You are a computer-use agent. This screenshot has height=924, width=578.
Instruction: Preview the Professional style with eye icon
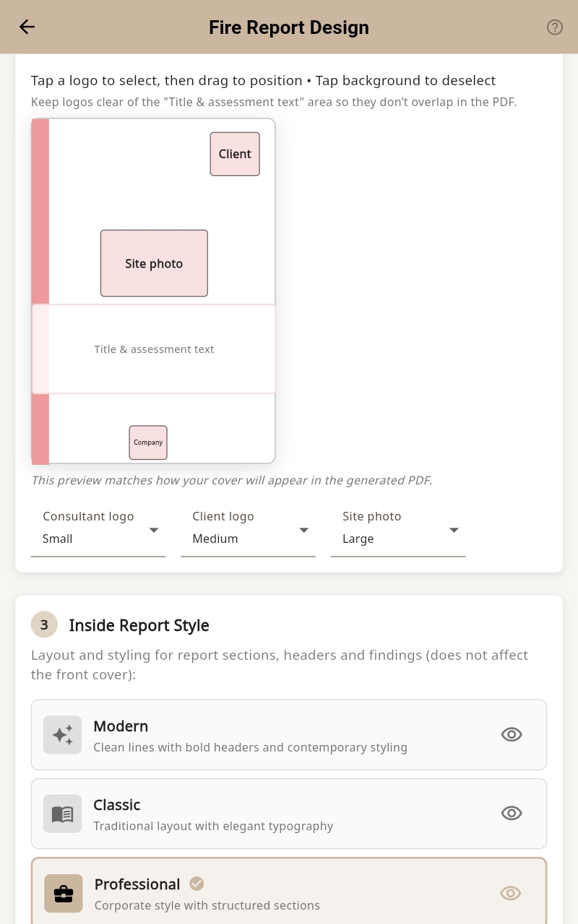(x=511, y=894)
